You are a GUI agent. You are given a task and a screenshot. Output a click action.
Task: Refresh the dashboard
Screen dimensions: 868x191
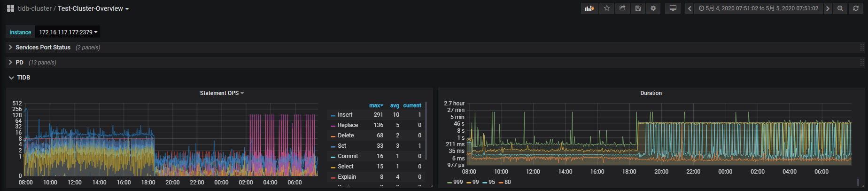(856, 8)
